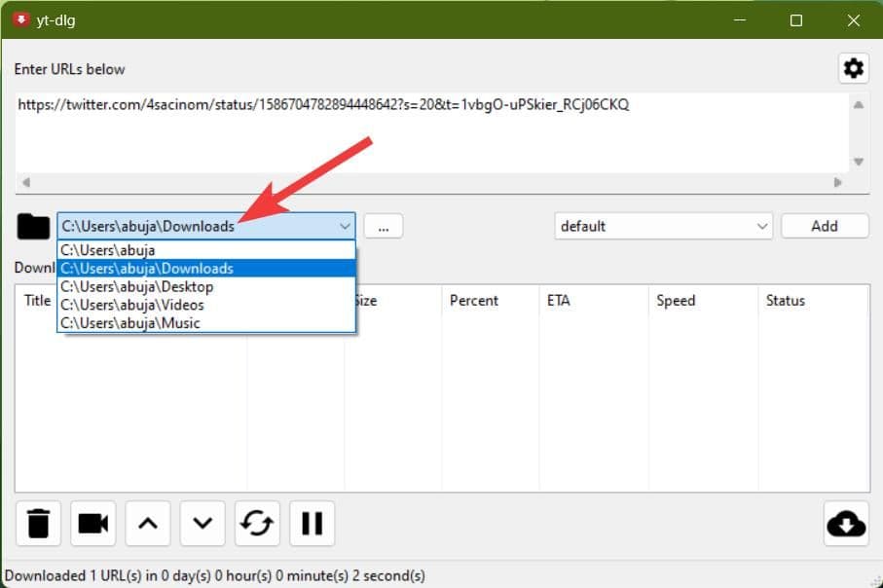Viewport: 883px width, 588px height.
Task: Move item down with the down arrow
Action: 202,523
